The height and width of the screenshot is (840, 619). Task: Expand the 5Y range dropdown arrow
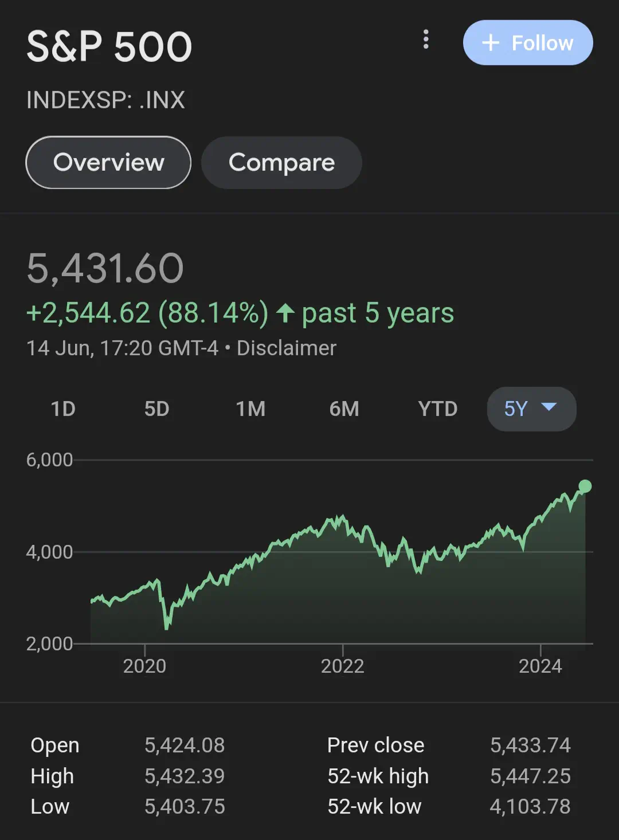pos(549,407)
